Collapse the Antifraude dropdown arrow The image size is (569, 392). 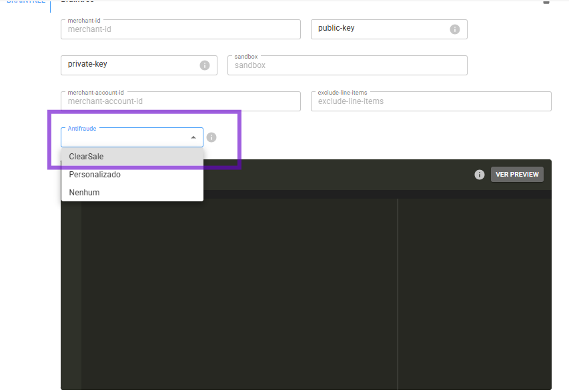click(x=193, y=137)
